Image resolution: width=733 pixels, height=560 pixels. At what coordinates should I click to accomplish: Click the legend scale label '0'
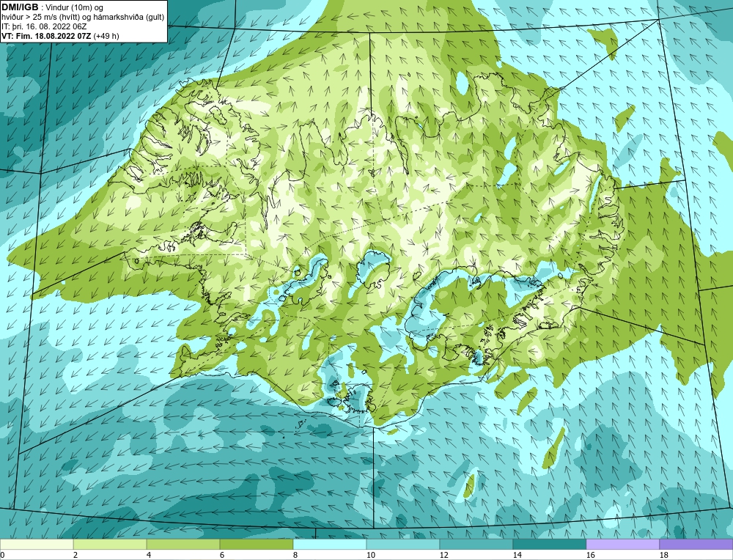[x=3, y=555]
